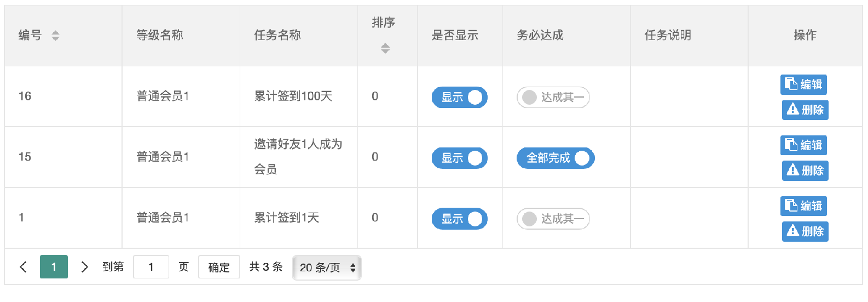The height and width of the screenshot is (302, 868).
Task: Sort by 排序 column arrows
Action: [385, 48]
